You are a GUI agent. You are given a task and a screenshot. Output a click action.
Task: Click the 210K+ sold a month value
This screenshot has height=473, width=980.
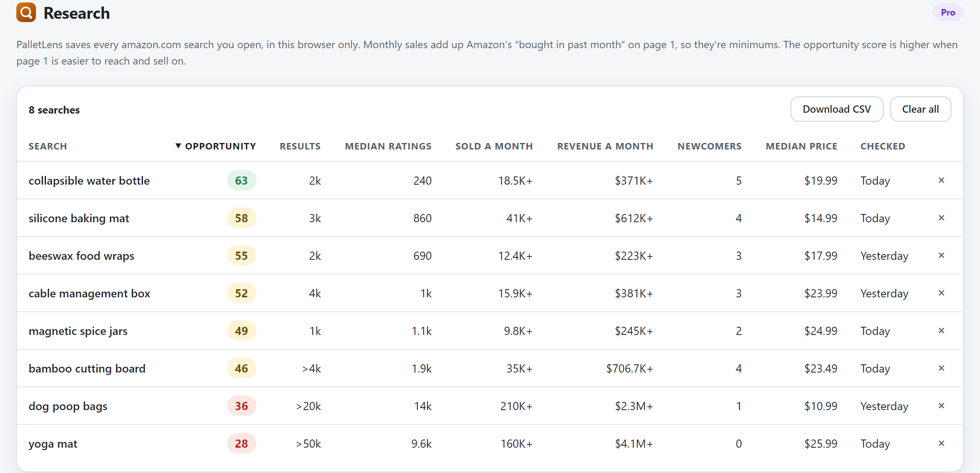(x=517, y=406)
